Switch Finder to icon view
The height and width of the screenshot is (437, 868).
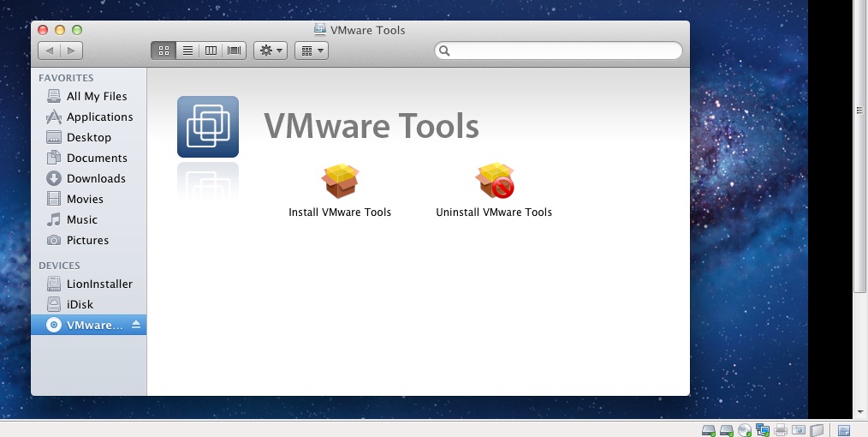163,51
